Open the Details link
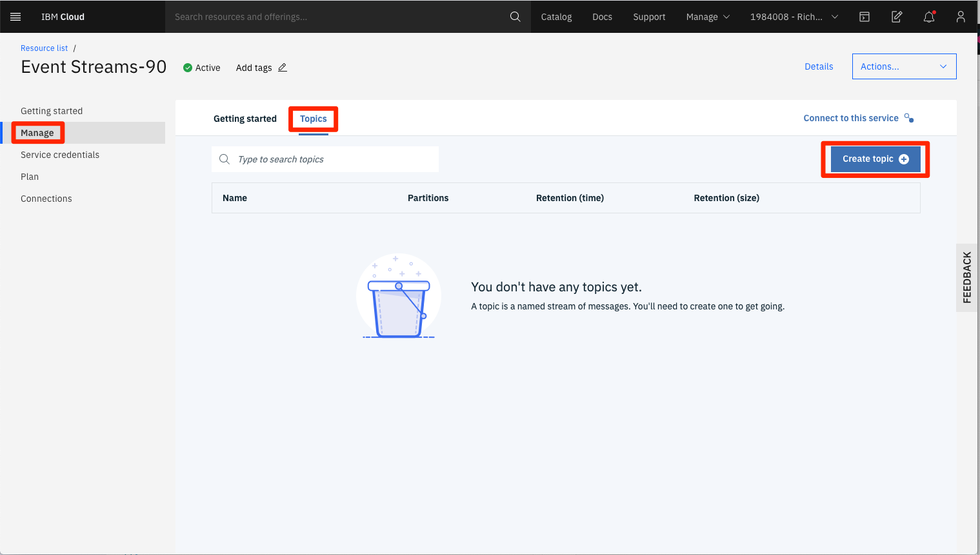Image resolution: width=980 pixels, height=555 pixels. [819, 66]
